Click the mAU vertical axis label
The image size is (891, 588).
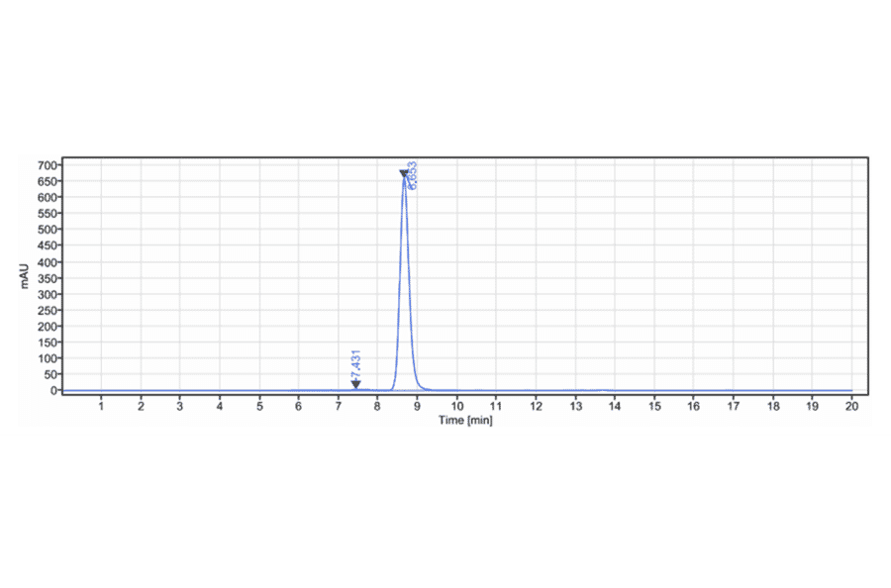[x=23, y=274]
